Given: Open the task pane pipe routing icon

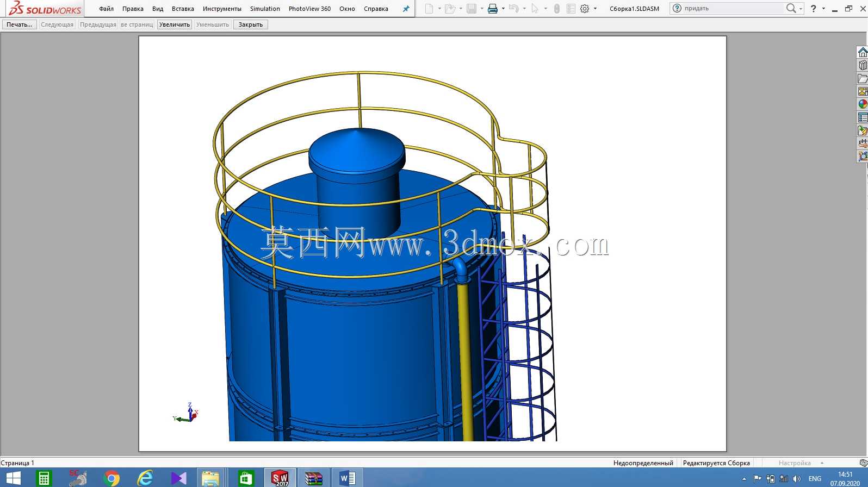Looking at the screenshot, I should (x=863, y=157).
